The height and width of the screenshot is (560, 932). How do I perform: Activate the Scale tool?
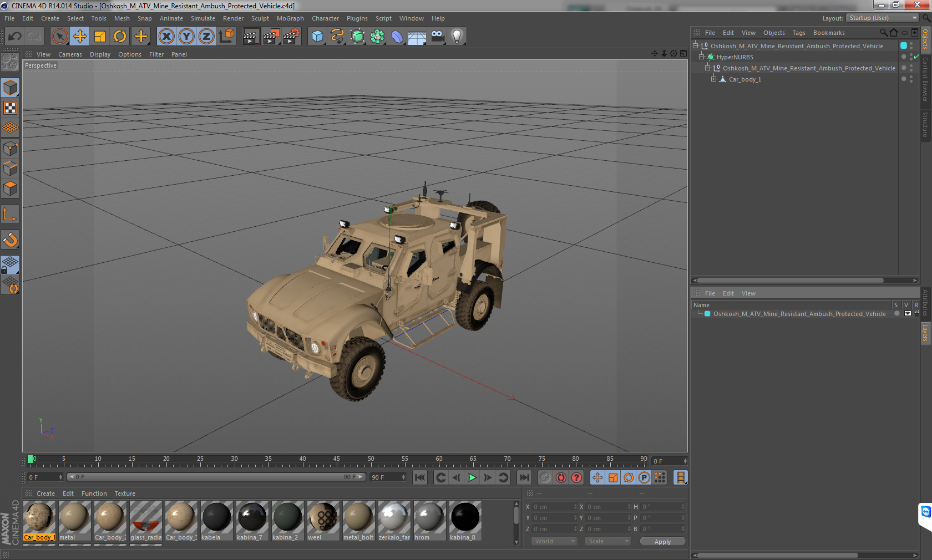[x=100, y=37]
